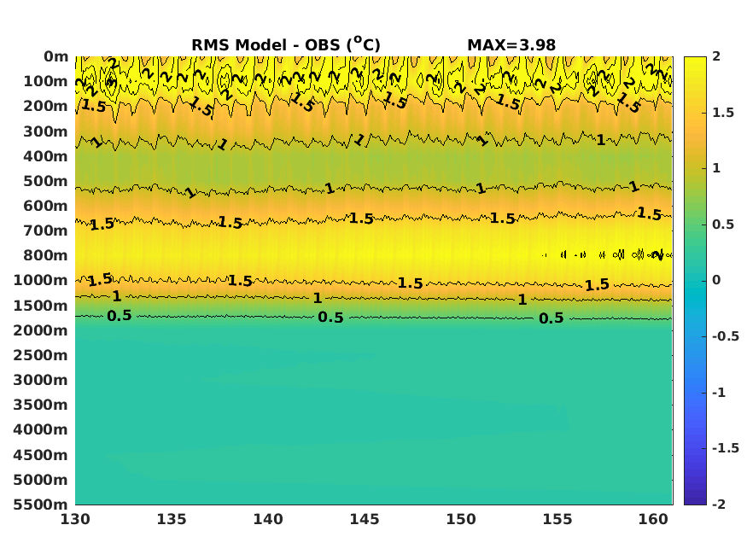Choose the '3500m' depth label
Screen dimensions: 747x560
[40, 405]
